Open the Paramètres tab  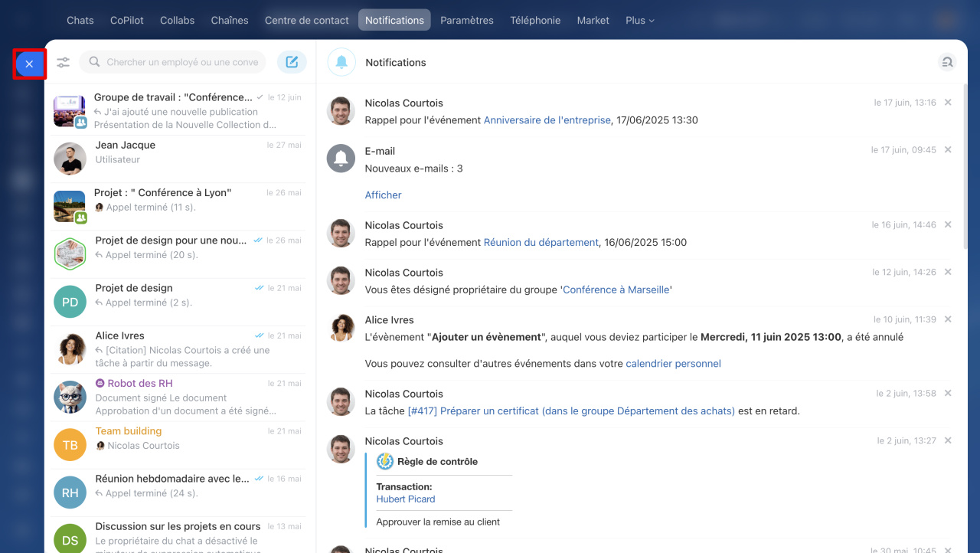pyautogui.click(x=467, y=20)
